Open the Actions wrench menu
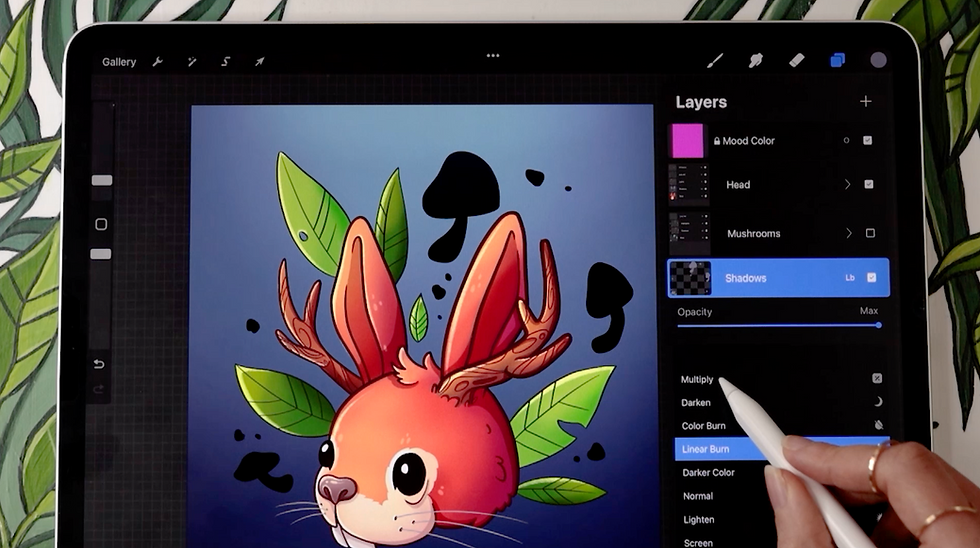This screenshot has width=980, height=548. 158,61
